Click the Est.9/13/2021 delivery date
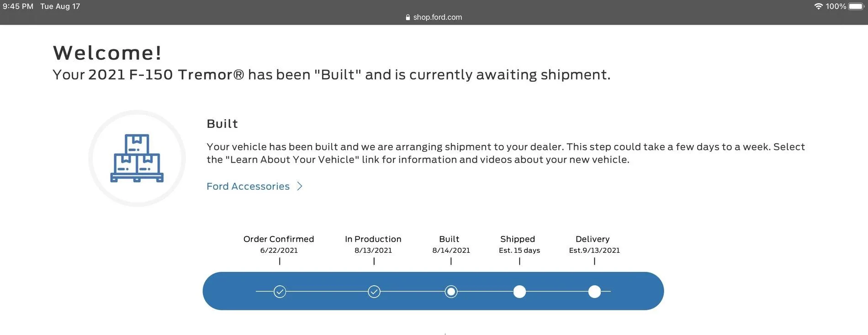This screenshot has width=868, height=335. click(594, 250)
